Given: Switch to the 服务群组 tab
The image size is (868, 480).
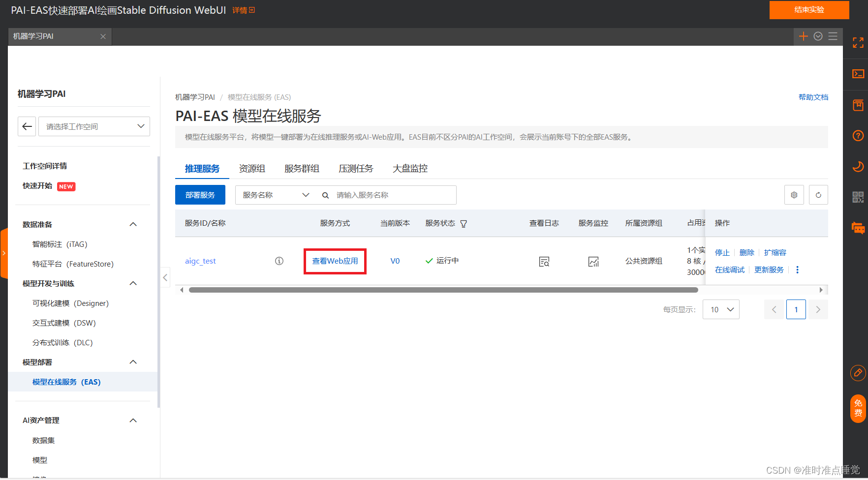Looking at the screenshot, I should [302, 169].
